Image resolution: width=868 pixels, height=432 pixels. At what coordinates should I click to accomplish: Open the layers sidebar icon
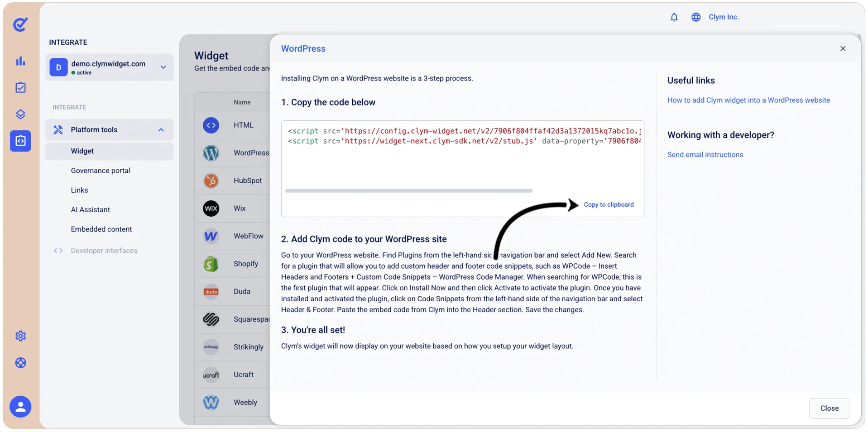pos(20,114)
